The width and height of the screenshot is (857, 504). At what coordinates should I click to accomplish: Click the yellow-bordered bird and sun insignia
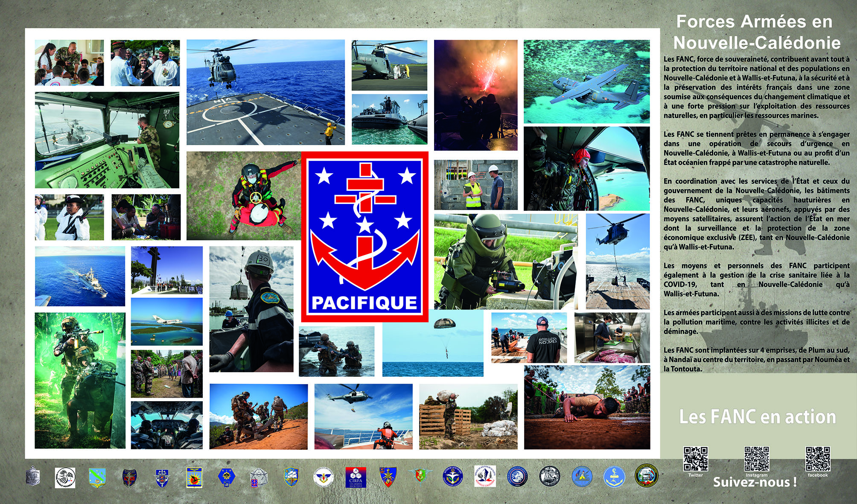[x=194, y=477]
